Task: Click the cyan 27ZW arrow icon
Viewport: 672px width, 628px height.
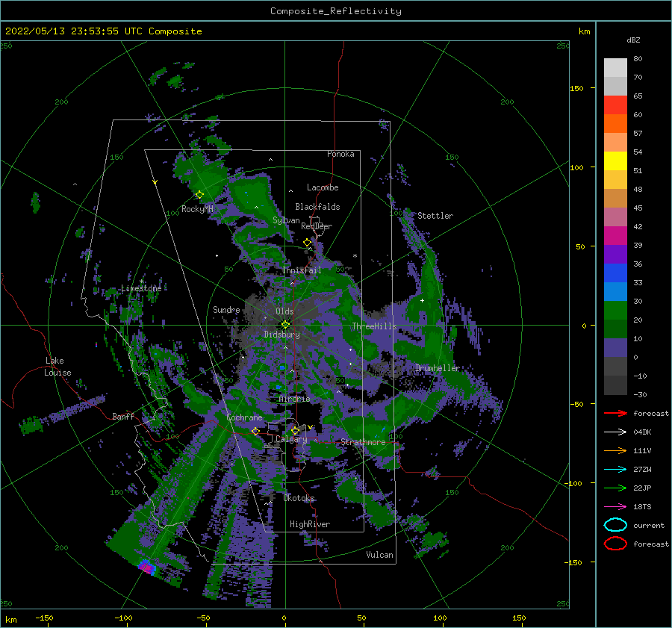Action: pos(615,470)
